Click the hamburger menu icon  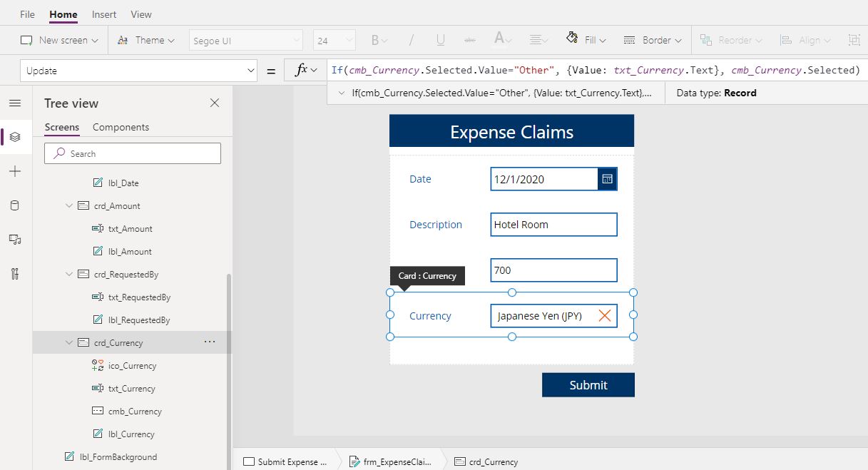(x=15, y=103)
